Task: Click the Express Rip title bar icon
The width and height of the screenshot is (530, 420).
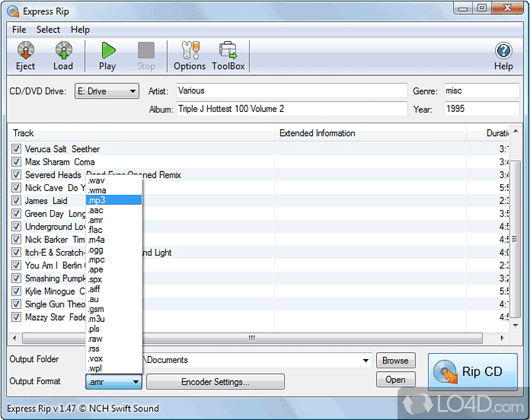Action: 13,11
